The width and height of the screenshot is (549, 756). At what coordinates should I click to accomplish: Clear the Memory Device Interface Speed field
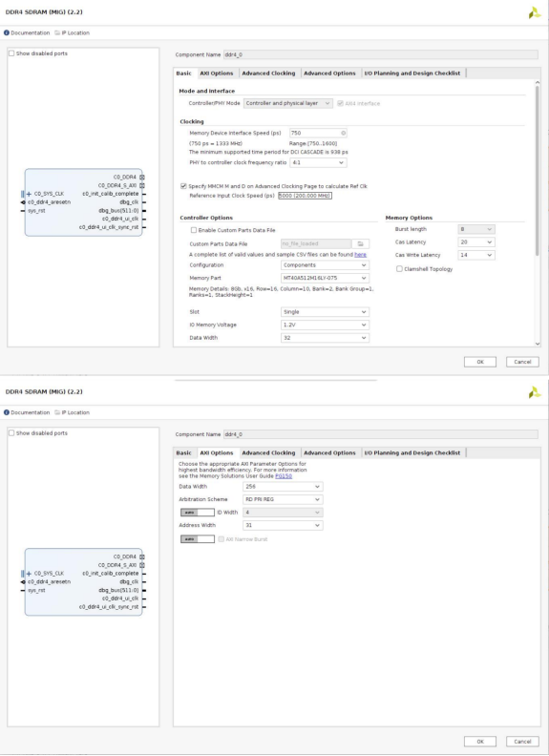pos(343,133)
